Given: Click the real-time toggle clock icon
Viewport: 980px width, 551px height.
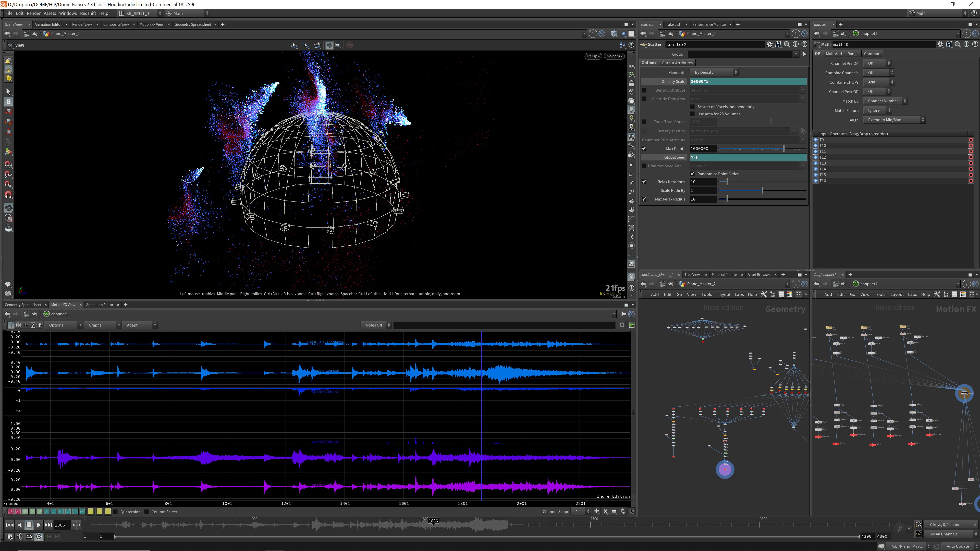Looking at the screenshot, I should point(39,536).
